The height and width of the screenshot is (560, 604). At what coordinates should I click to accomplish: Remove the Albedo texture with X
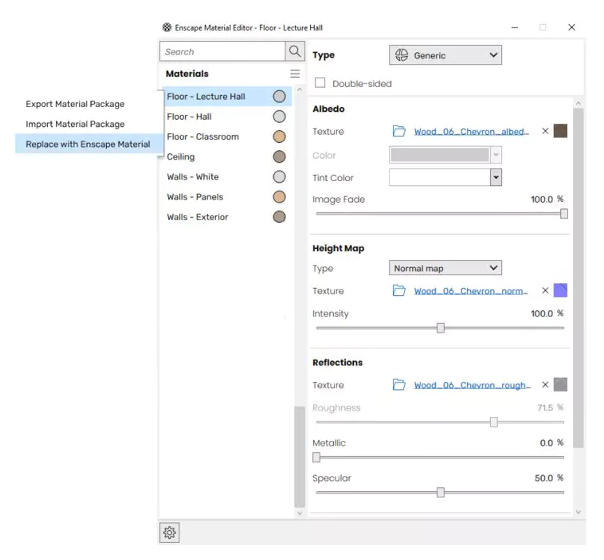[545, 131]
